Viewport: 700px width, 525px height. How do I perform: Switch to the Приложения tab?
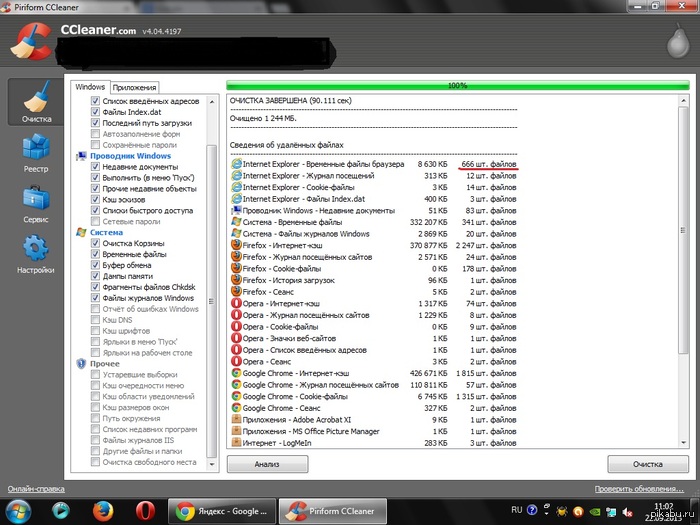pos(134,88)
